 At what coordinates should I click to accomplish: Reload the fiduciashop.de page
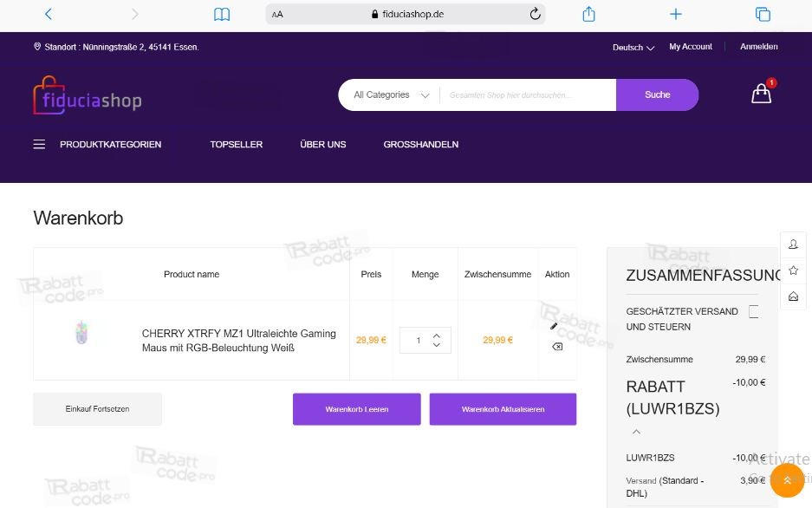point(535,14)
